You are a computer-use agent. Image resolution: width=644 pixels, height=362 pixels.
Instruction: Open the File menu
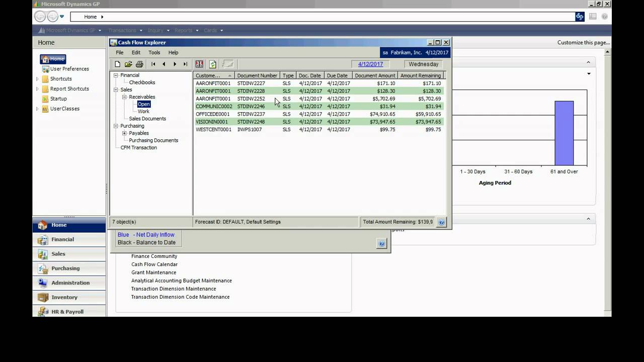(120, 52)
